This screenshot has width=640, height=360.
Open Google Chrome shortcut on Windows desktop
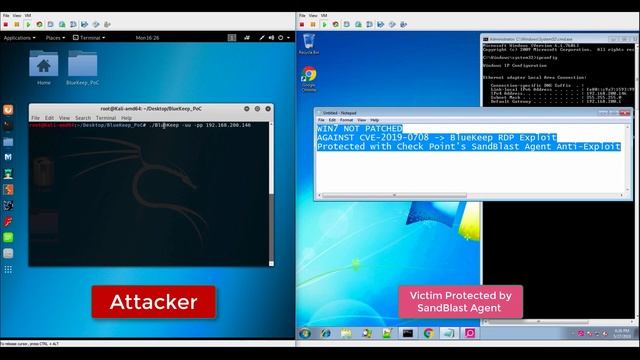pos(309,79)
